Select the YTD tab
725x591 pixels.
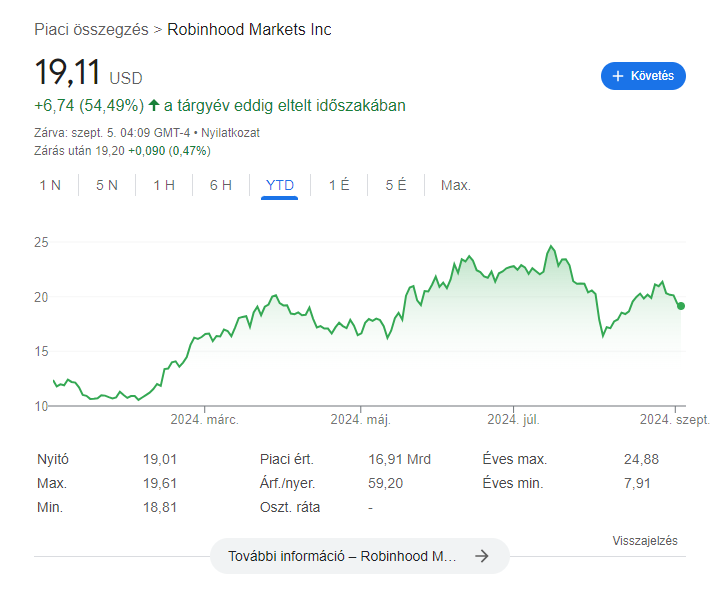(280, 185)
